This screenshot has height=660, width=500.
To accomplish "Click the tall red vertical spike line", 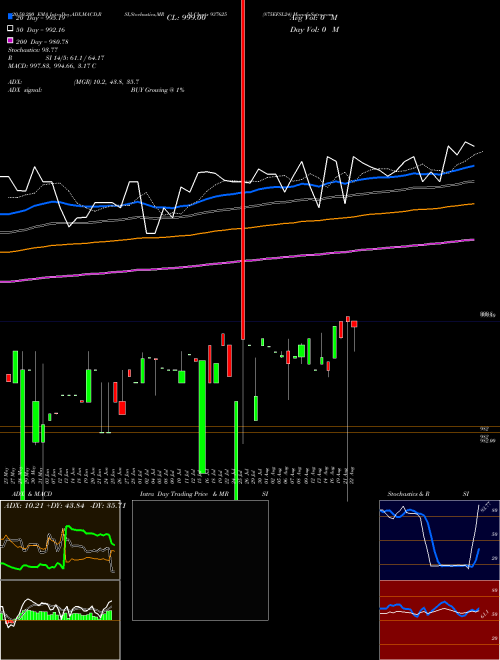I will [243, 168].
